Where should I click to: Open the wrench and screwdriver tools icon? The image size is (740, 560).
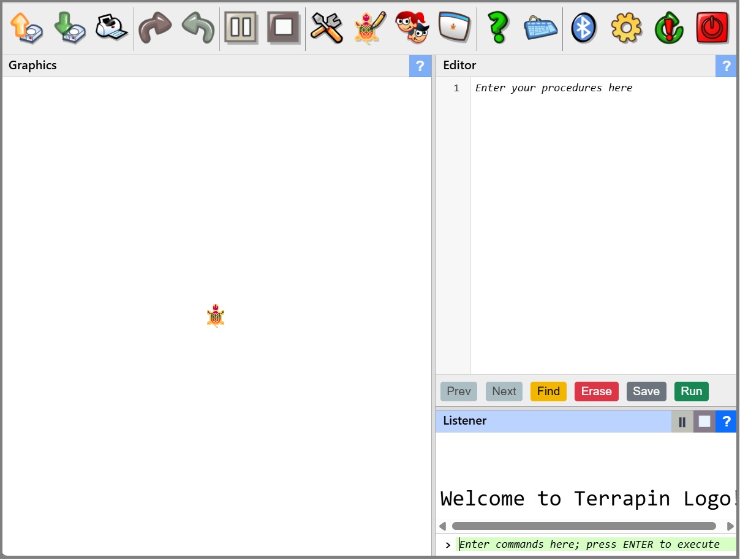click(327, 28)
